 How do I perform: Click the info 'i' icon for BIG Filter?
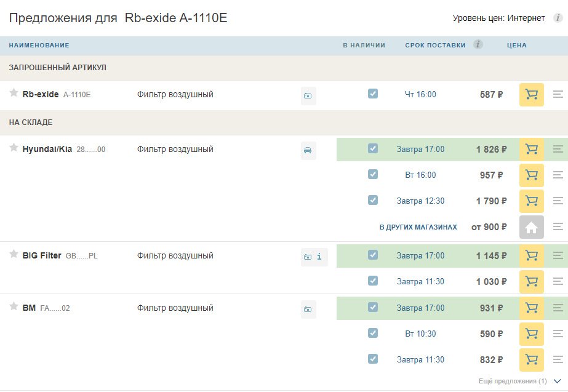319,257
